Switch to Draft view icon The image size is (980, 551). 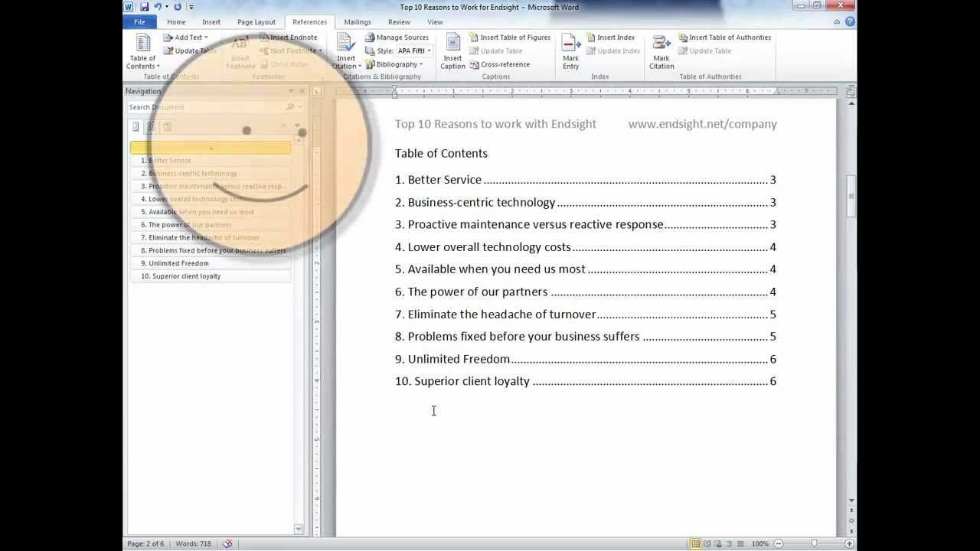click(x=740, y=543)
